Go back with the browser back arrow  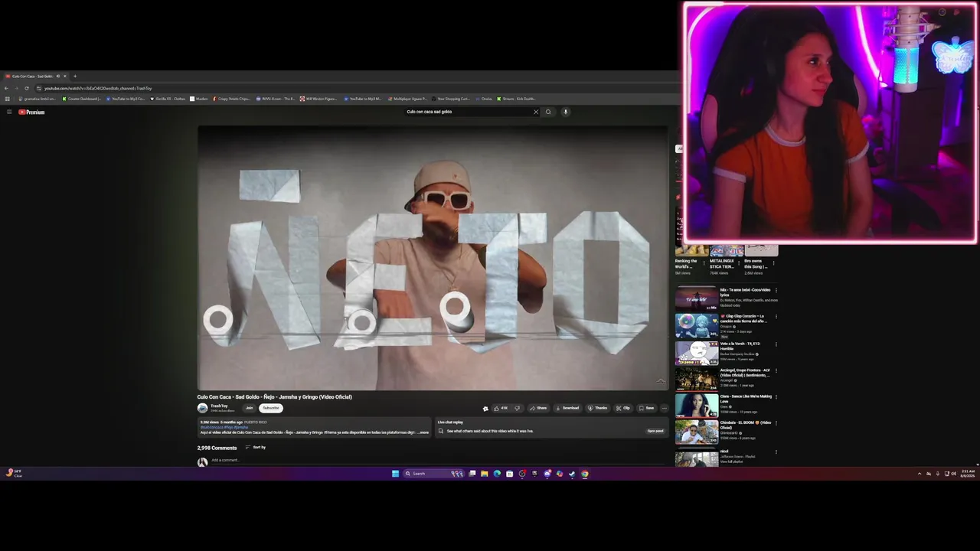[6, 88]
